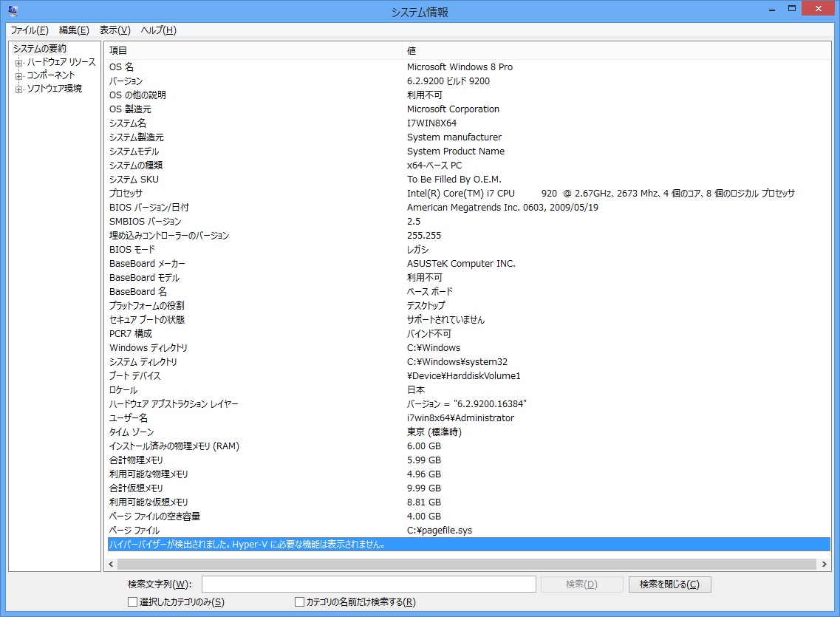Screen dimensions: 840x617
Task: Click the horizontal scrollbar track
Action: click(467, 564)
